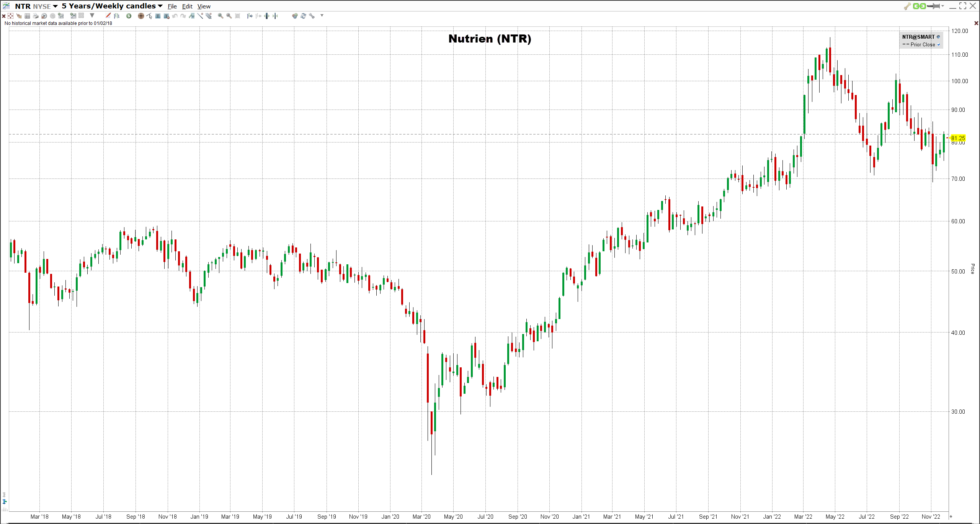The image size is (980, 524).
Task: Click the refresh chart arrows icon
Action: pos(303,16)
